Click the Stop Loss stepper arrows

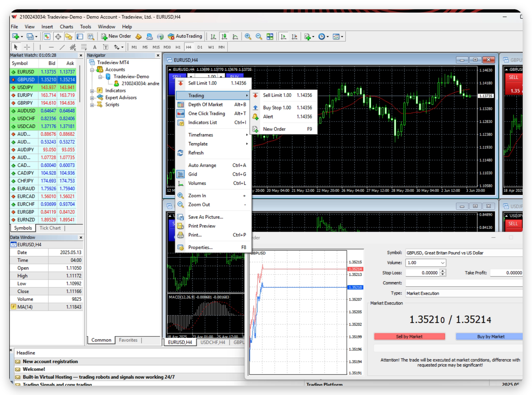(x=443, y=273)
